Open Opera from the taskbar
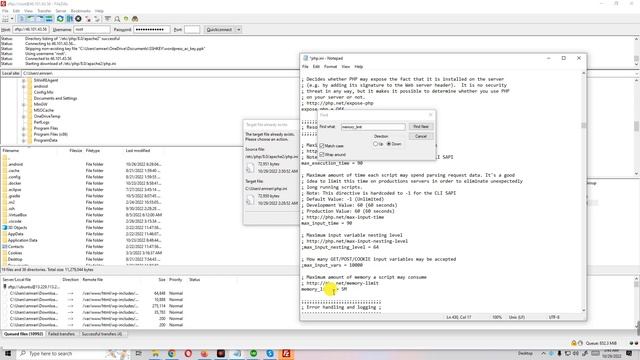This screenshot has height=360, width=640. [x=188, y=353]
